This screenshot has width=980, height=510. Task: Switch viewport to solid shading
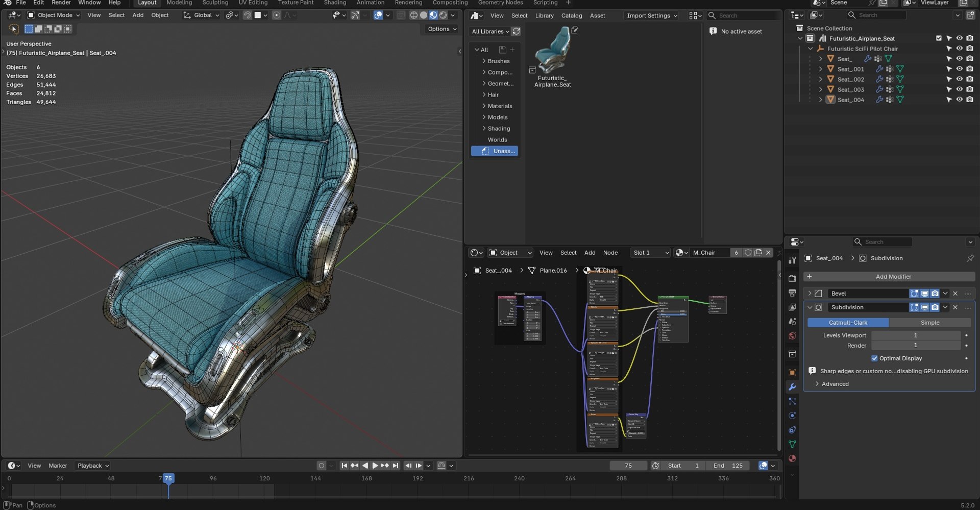(423, 15)
